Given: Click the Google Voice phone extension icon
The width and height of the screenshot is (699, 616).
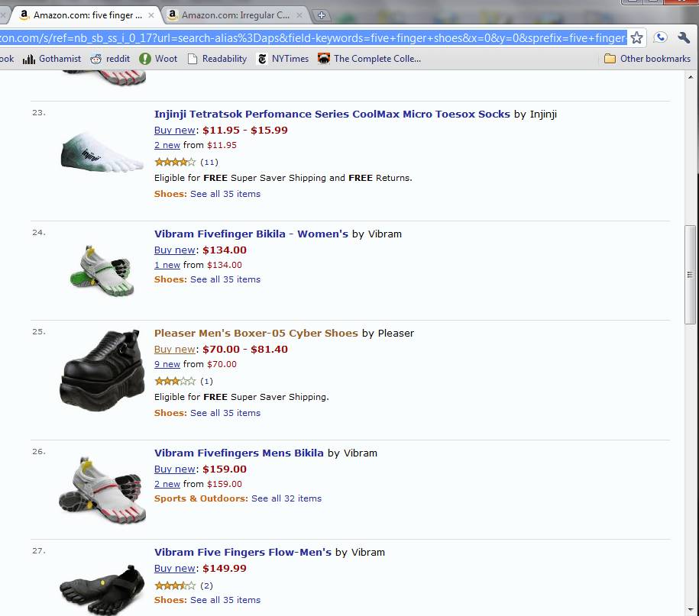Looking at the screenshot, I should 660,37.
